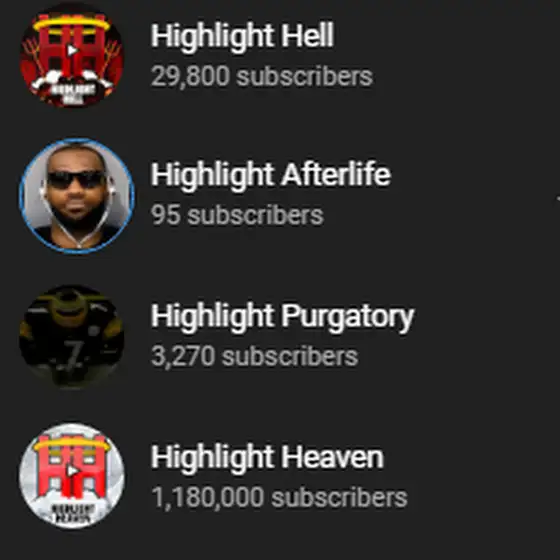Open the Highlight Hell channel name

pos(242,35)
